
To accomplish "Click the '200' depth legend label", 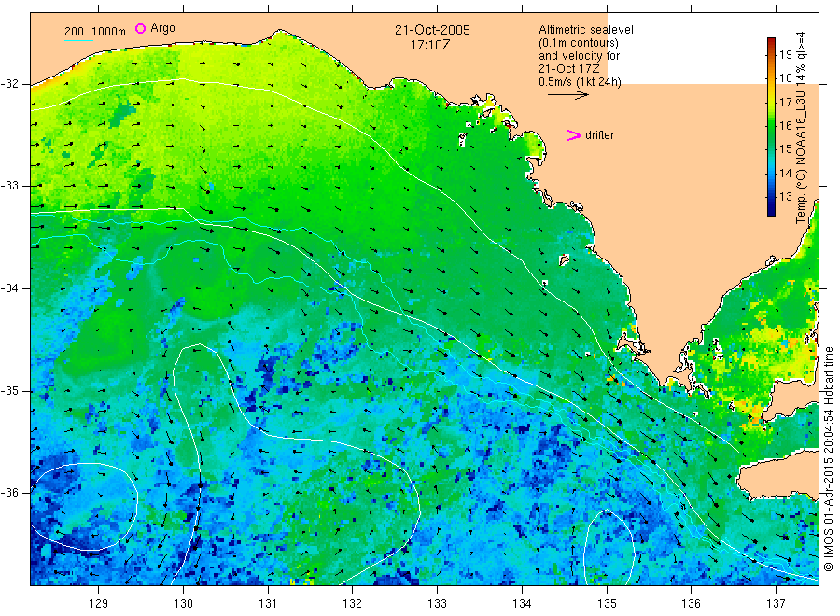I will tap(74, 32).
